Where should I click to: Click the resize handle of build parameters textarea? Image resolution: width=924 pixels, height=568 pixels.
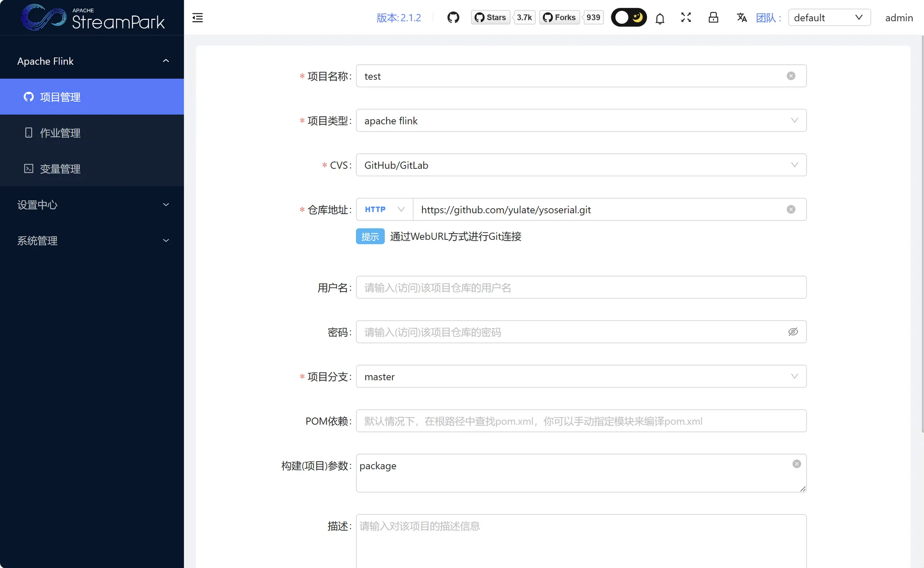(x=803, y=489)
